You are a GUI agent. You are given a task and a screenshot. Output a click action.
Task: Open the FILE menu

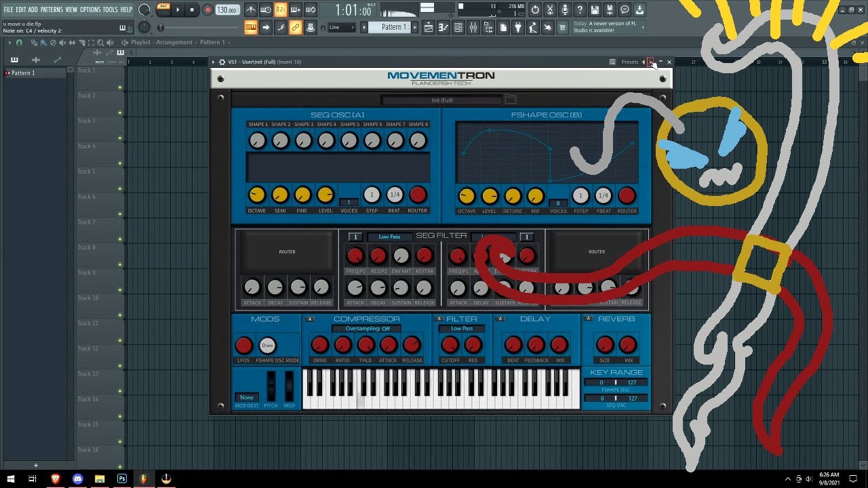point(9,9)
